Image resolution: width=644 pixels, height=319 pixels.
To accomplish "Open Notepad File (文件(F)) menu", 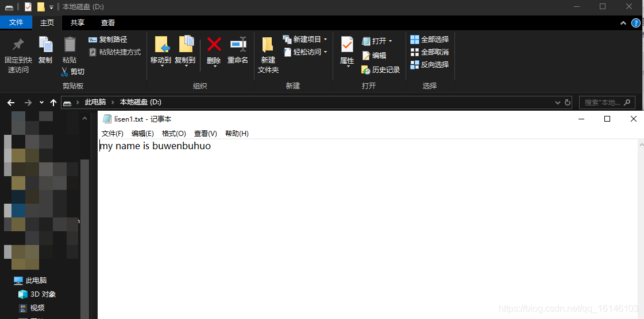I will tap(113, 134).
